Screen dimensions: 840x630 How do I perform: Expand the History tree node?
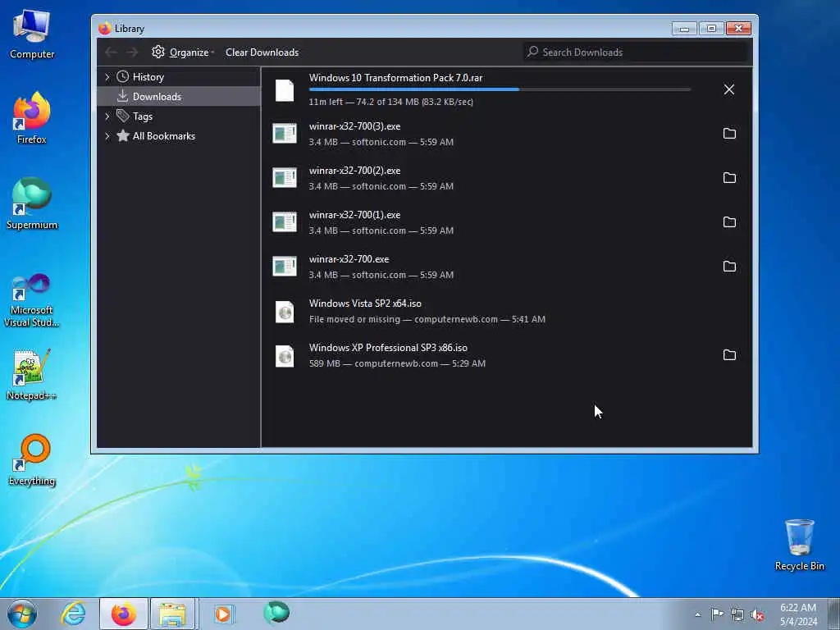[x=107, y=77]
